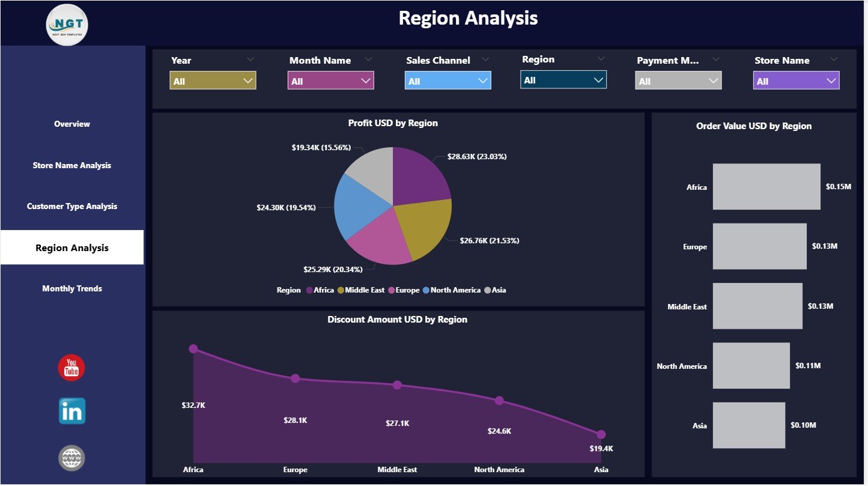Select the Region Analysis navigation item
This screenshot has height=486, width=868.
coord(71,247)
